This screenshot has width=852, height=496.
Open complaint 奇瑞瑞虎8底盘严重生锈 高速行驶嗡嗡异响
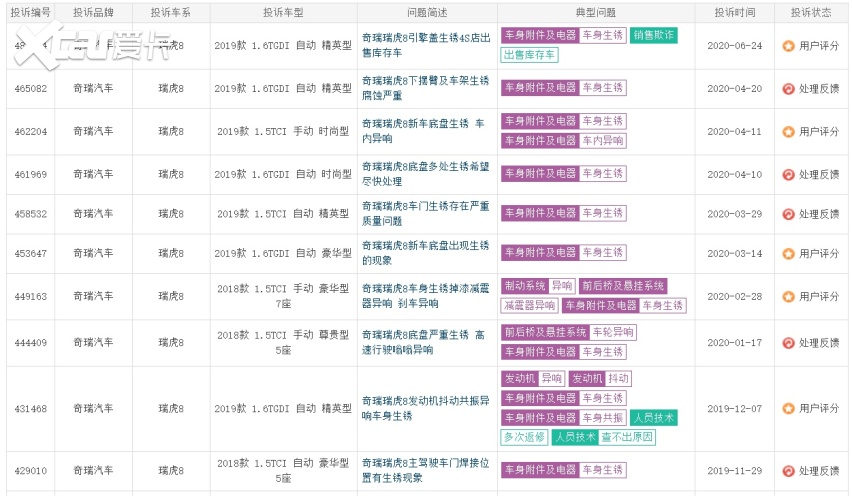click(423, 342)
